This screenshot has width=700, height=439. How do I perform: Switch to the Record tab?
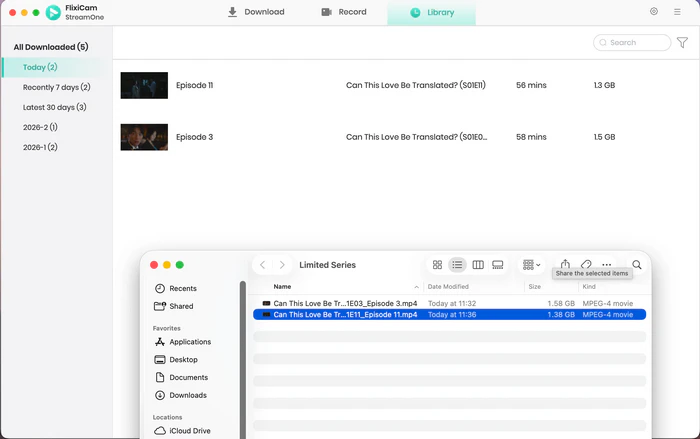point(344,12)
